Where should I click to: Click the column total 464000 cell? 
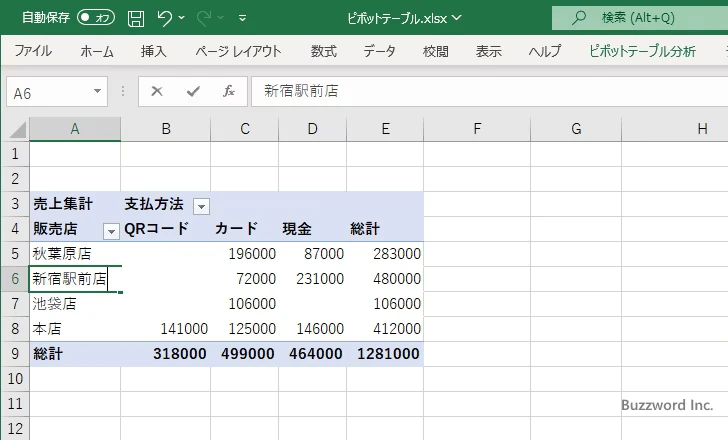point(312,354)
